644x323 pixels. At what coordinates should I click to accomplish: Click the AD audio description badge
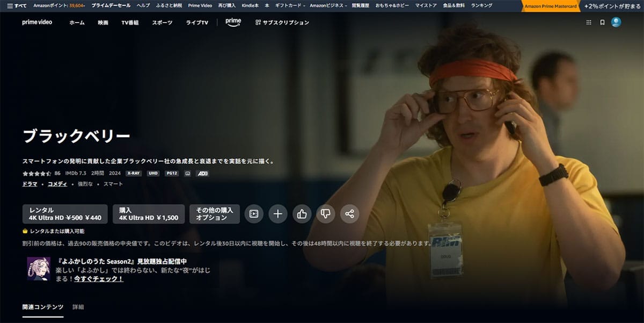202,174
